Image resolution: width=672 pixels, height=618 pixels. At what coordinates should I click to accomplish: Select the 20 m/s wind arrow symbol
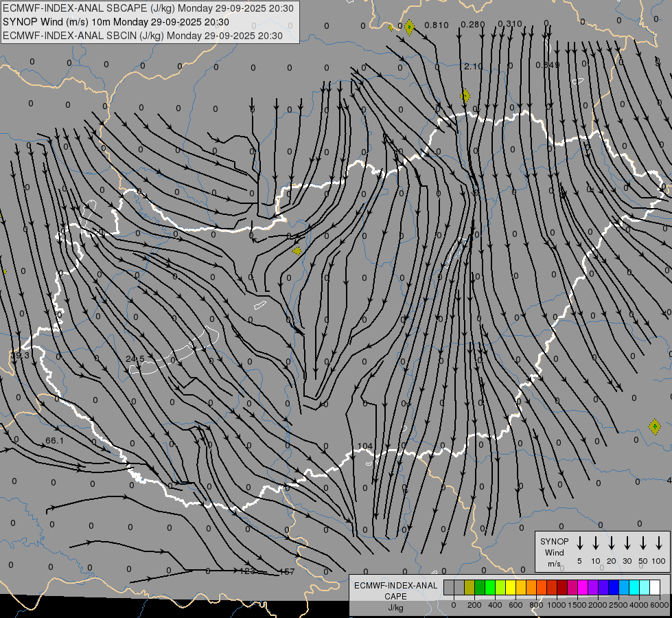[x=612, y=542]
